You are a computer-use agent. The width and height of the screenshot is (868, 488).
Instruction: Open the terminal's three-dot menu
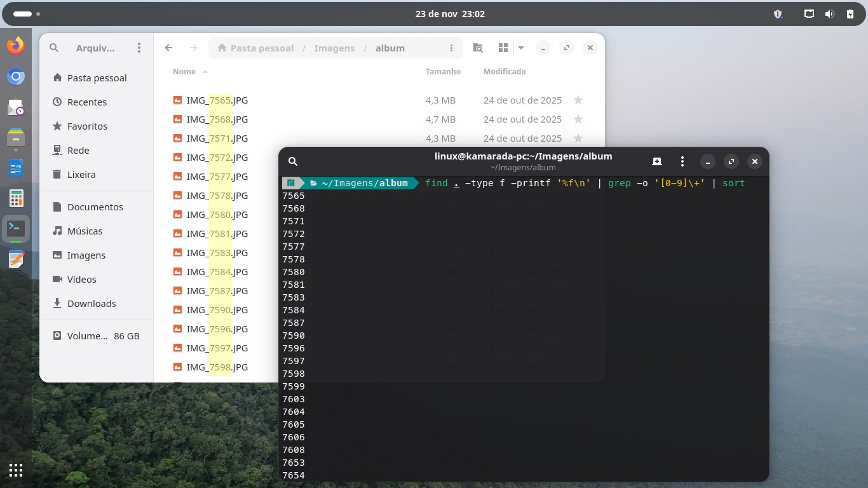(682, 161)
